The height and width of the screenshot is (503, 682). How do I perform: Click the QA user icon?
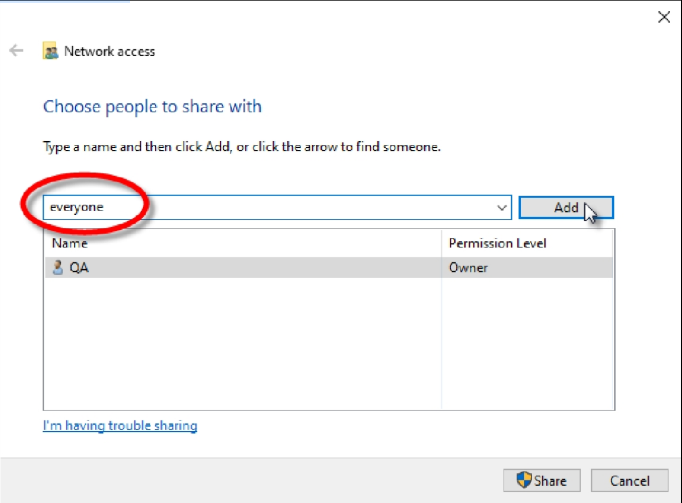(x=57, y=267)
